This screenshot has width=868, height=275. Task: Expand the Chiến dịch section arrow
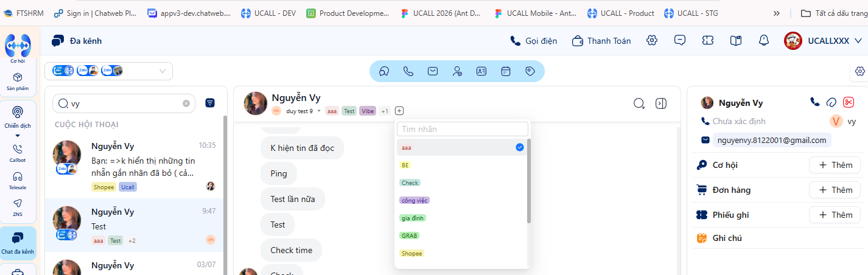(x=18, y=135)
